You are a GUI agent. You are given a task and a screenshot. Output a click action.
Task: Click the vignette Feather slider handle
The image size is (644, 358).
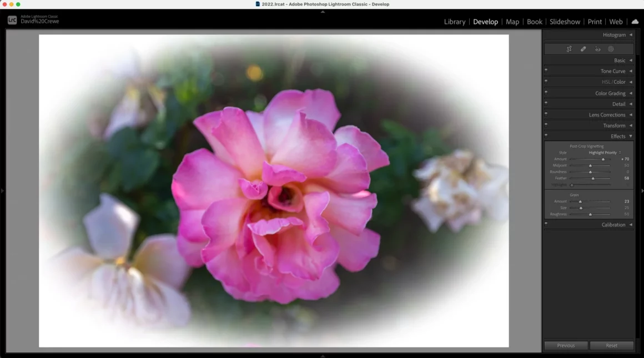tap(593, 178)
